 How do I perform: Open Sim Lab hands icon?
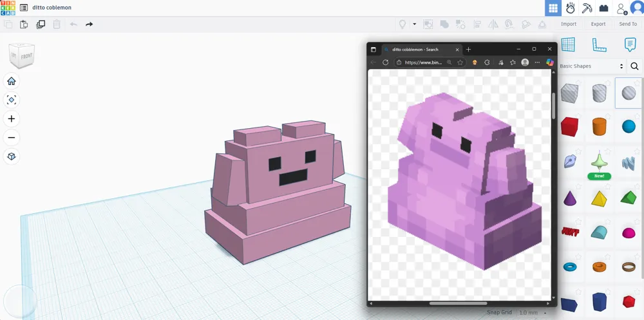pyautogui.click(x=570, y=8)
